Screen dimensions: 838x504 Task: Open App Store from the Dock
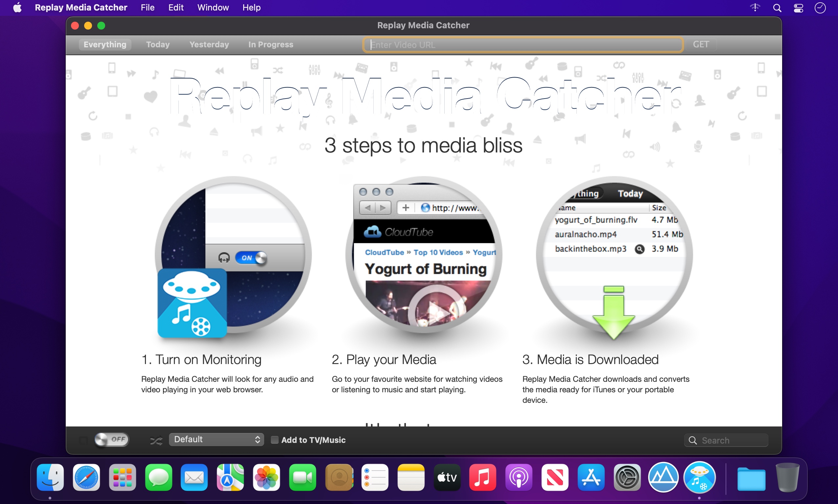click(x=591, y=477)
